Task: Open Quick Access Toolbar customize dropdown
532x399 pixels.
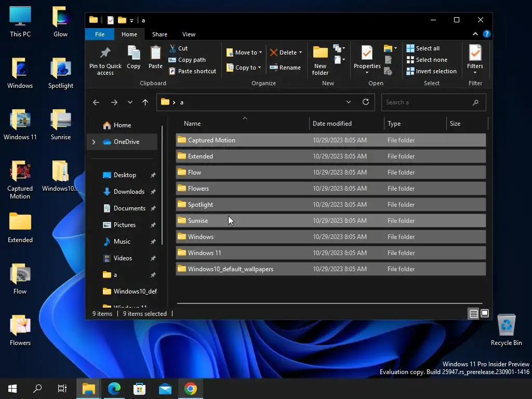Action: [131, 20]
